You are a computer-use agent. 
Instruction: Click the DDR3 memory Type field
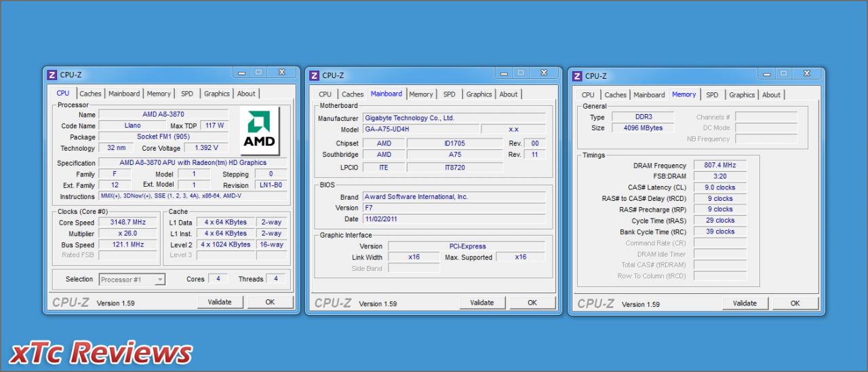643,117
